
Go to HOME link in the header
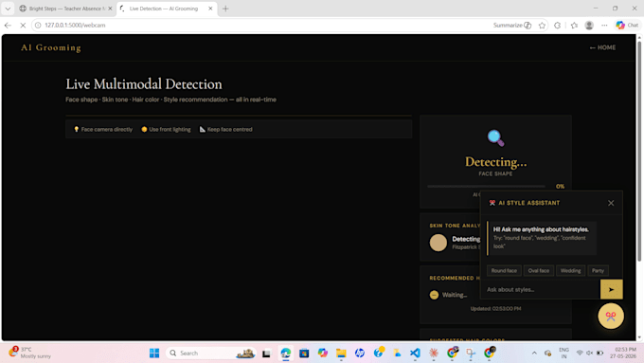tap(602, 47)
